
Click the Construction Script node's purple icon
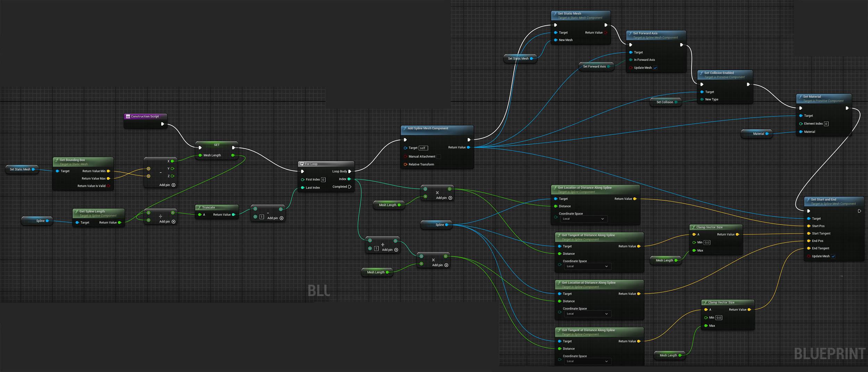[x=128, y=116]
